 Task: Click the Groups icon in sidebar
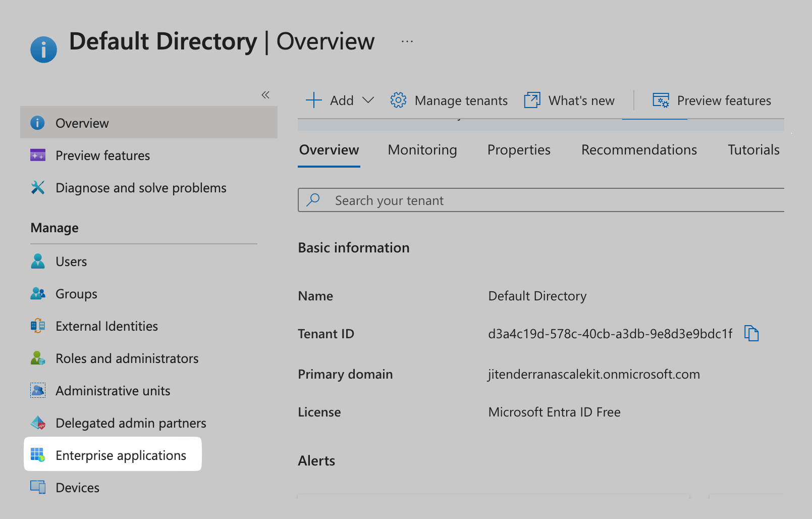tap(37, 294)
